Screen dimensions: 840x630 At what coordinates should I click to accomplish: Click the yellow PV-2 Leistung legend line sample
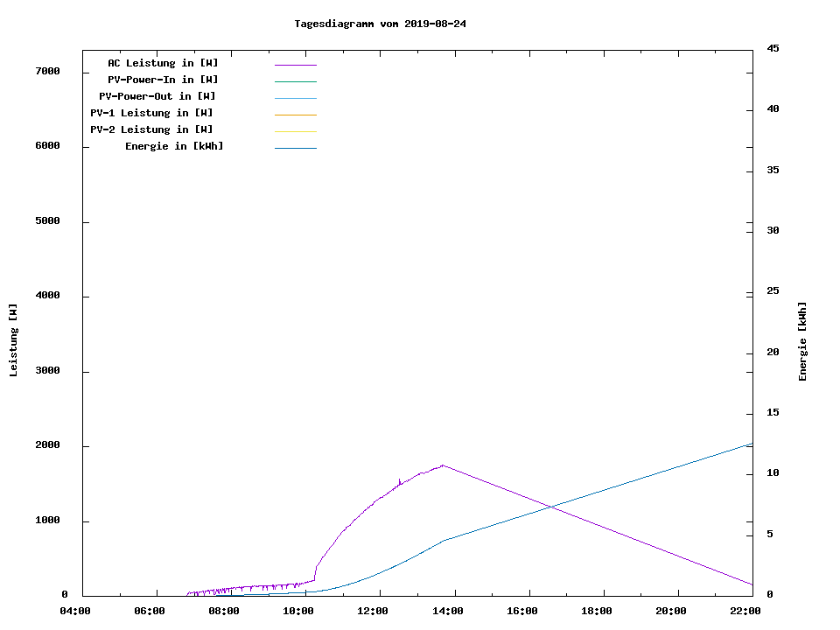click(295, 131)
